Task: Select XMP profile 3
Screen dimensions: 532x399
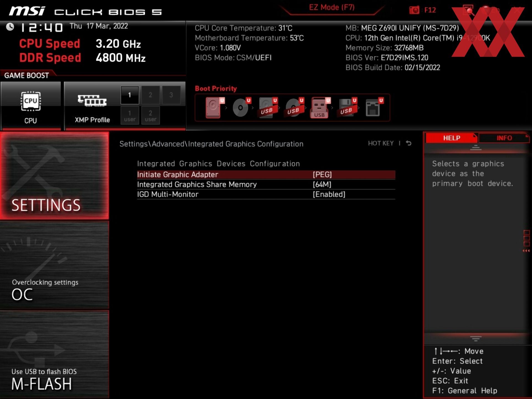Action: click(x=171, y=95)
